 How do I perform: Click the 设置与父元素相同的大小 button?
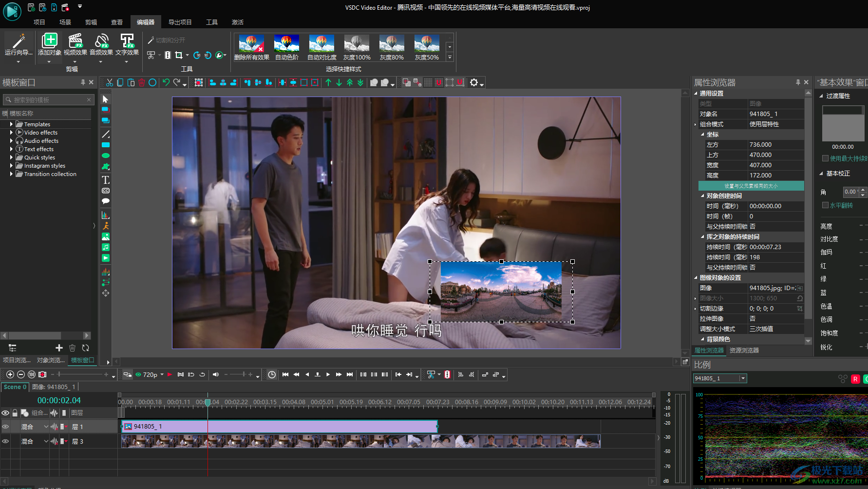pos(751,186)
